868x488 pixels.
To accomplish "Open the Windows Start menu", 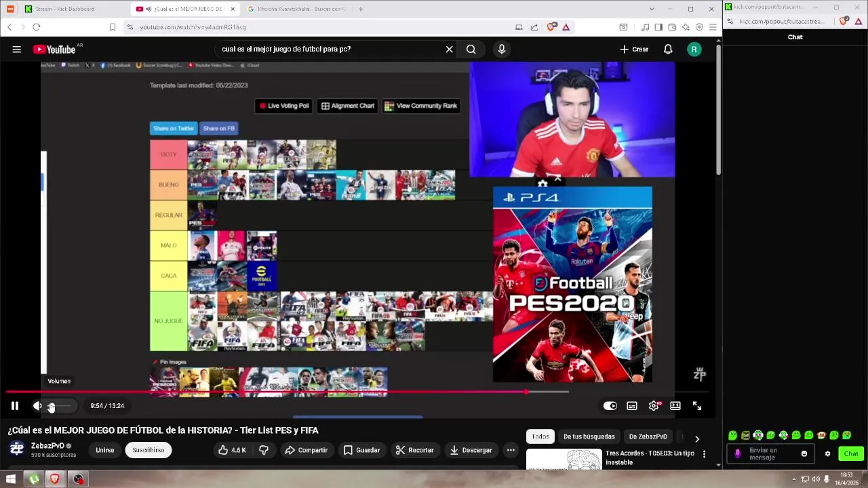I will tap(11, 479).
